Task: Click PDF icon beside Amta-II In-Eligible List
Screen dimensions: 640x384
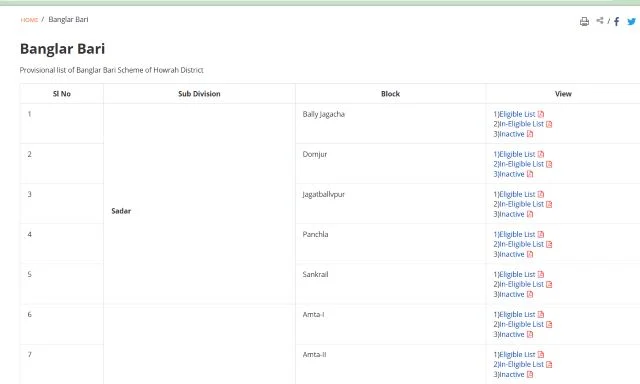Action: 549,364
